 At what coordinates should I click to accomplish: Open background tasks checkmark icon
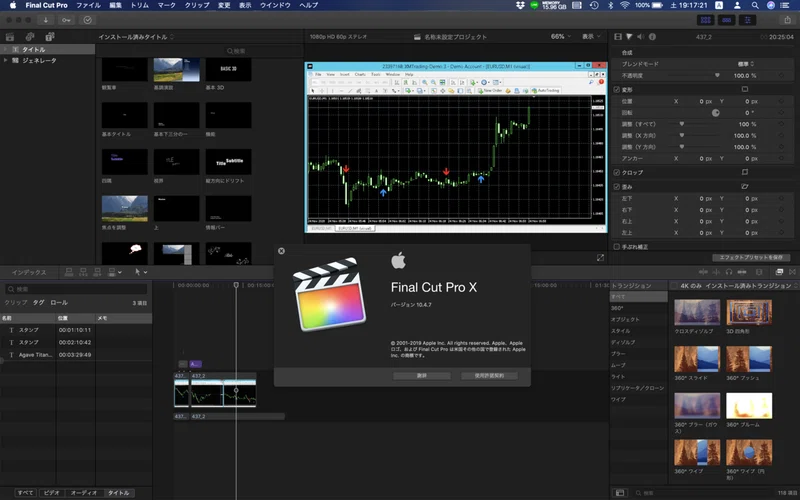(x=88, y=20)
